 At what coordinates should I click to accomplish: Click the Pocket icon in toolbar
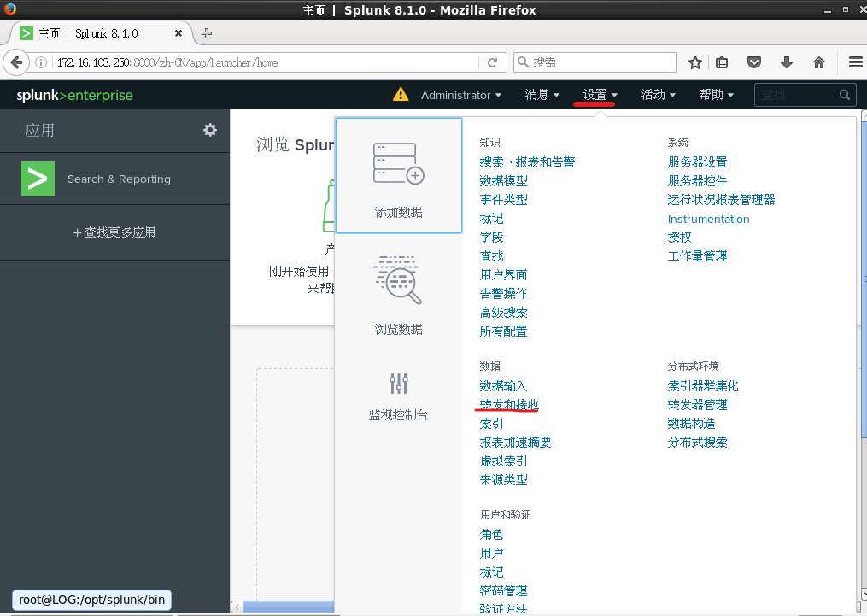753,62
